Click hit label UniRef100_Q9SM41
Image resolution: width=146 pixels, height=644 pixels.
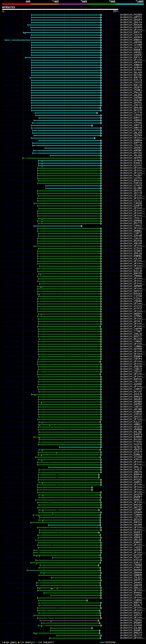point(131,103)
